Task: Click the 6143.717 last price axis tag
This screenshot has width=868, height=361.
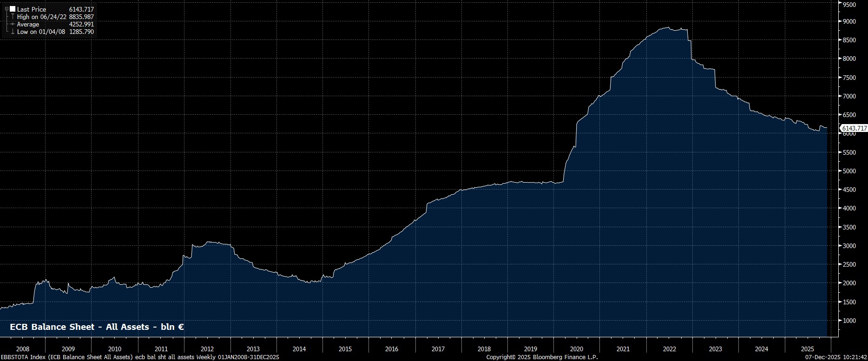Action: point(854,128)
